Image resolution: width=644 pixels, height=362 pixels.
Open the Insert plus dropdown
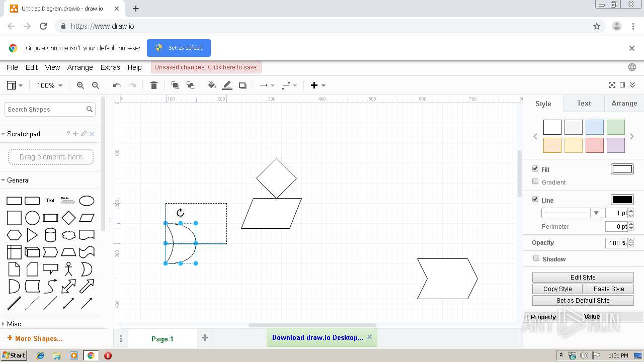tap(318, 85)
